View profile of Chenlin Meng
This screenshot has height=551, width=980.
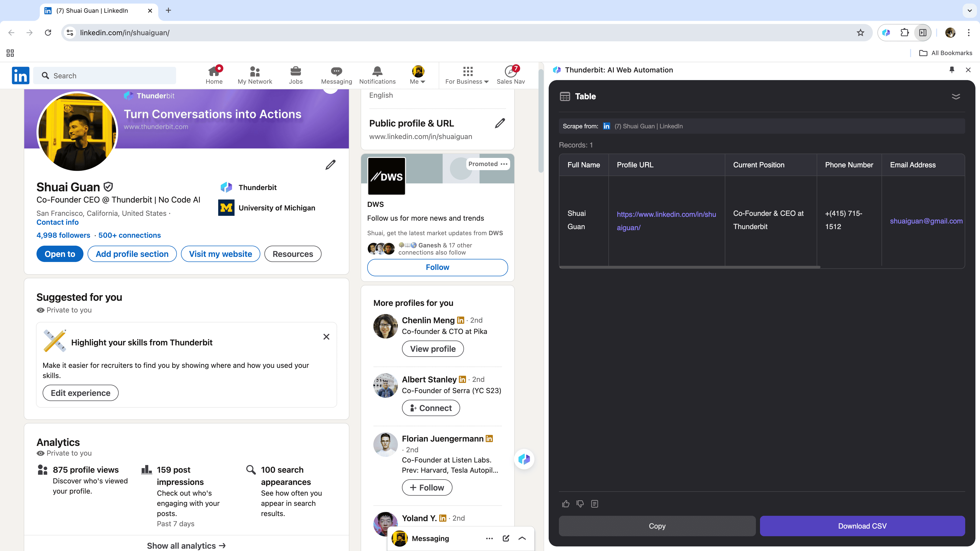coord(433,349)
